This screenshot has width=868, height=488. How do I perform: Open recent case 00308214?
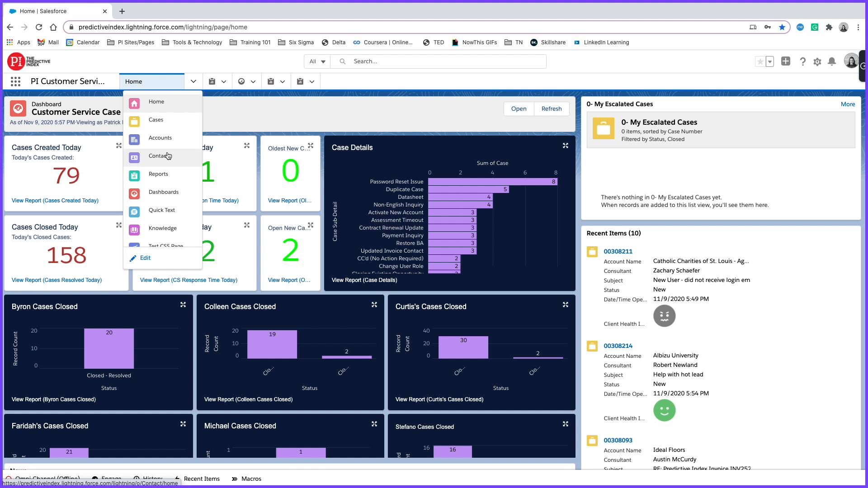618,346
